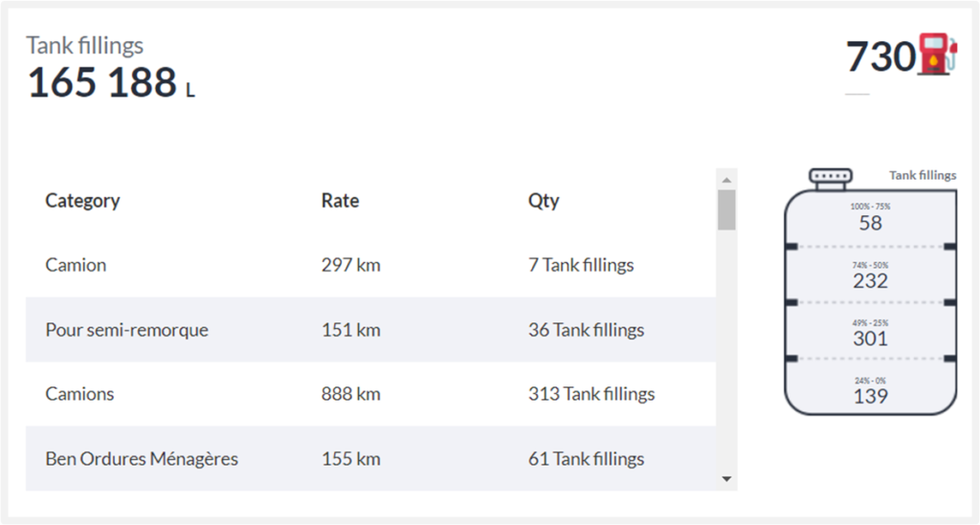Click 313 Tank fillings quantity cell
The height and width of the screenshot is (525, 980).
pyautogui.click(x=591, y=394)
